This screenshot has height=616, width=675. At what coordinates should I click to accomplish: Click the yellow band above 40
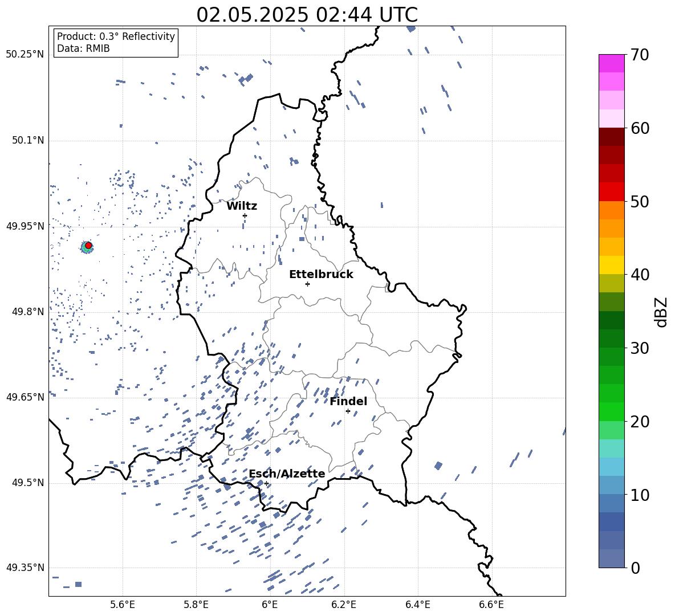[x=611, y=265]
